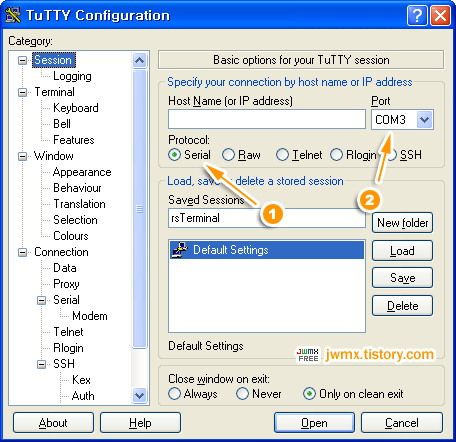Open the Keyboard category
456x442 pixels.
click(76, 108)
